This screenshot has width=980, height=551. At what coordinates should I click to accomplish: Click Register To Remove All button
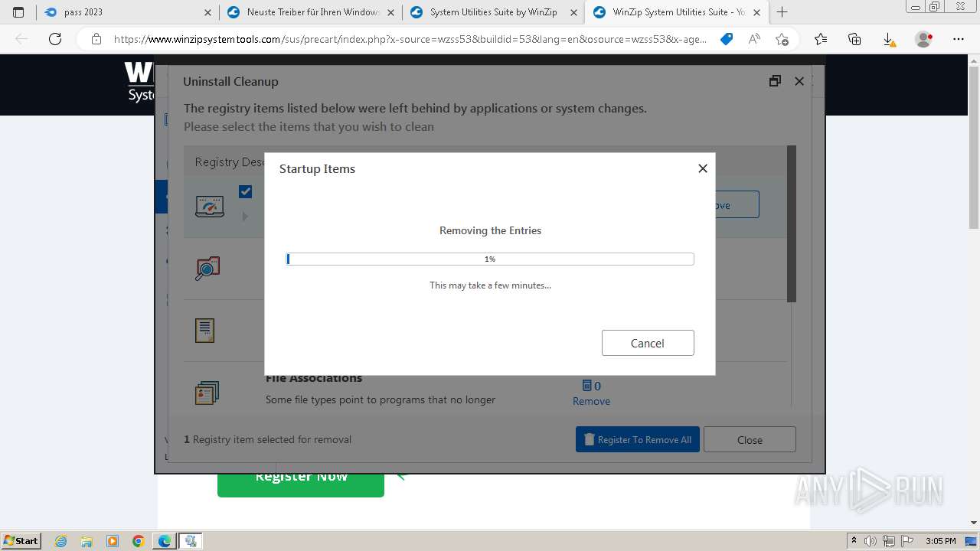638,439
